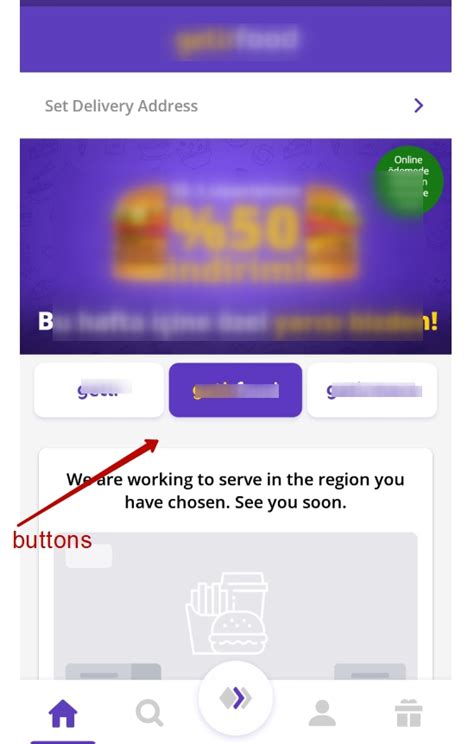The width and height of the screenshot is (474, 744).
Task: Select the purple highlighted middle service tab
Action: (x=235, y=390)
